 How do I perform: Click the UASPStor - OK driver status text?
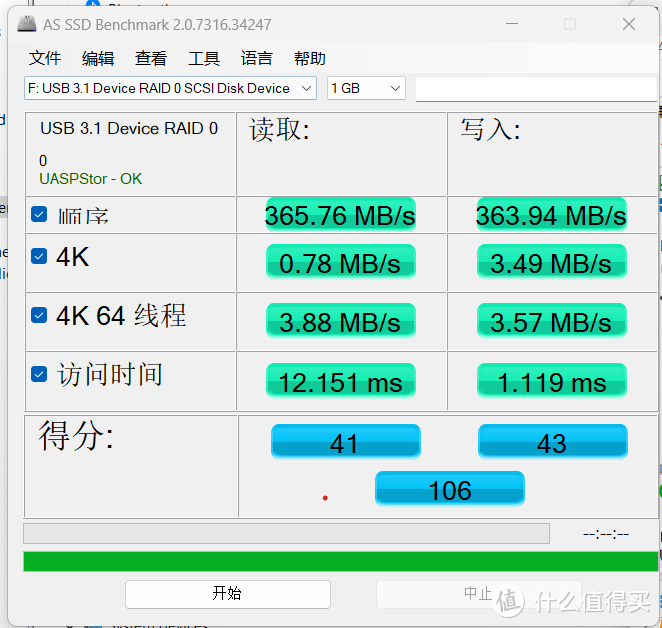(x=90, y=179)
